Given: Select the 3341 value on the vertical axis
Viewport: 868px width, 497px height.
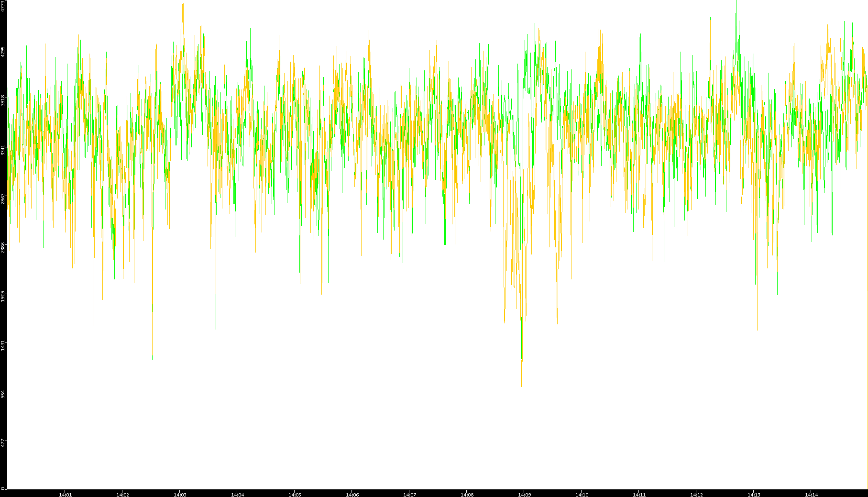Looking at the screenshot, I should [x=3, y=150].
